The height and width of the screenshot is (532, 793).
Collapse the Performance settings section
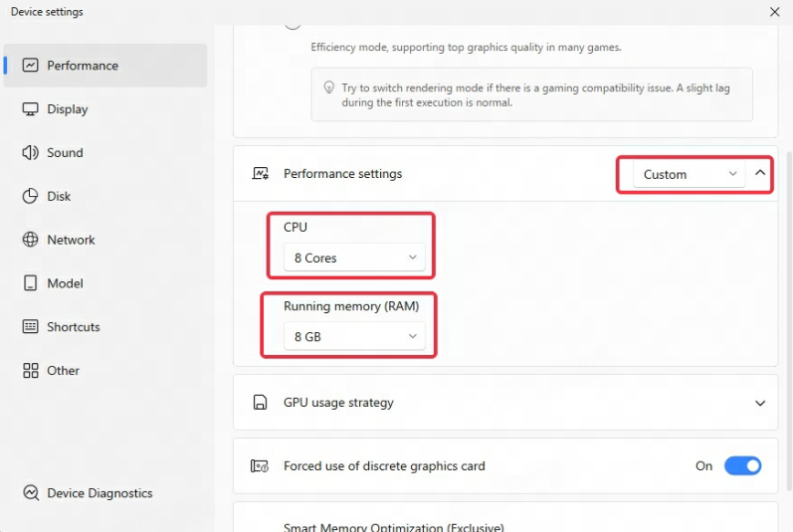[759, 173]
